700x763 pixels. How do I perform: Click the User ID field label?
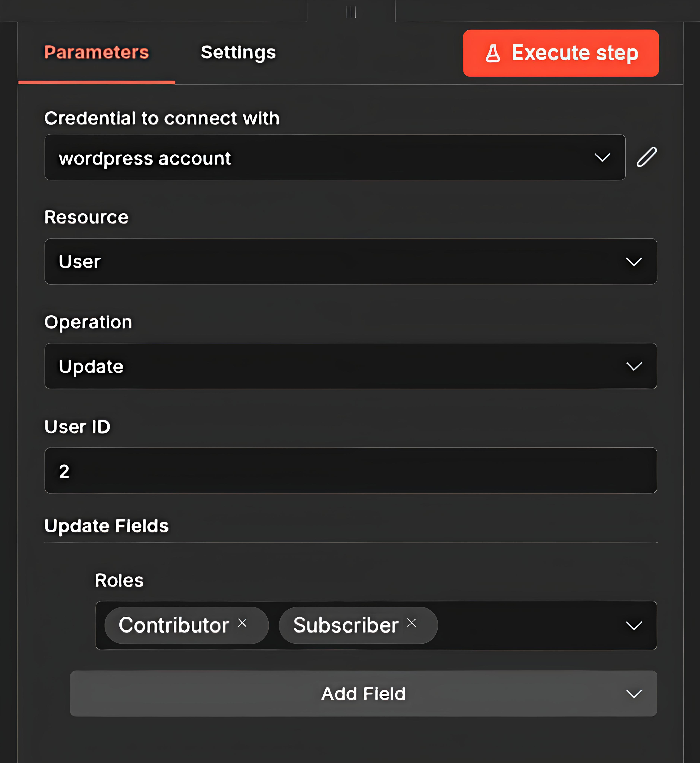tap(77, 427)
